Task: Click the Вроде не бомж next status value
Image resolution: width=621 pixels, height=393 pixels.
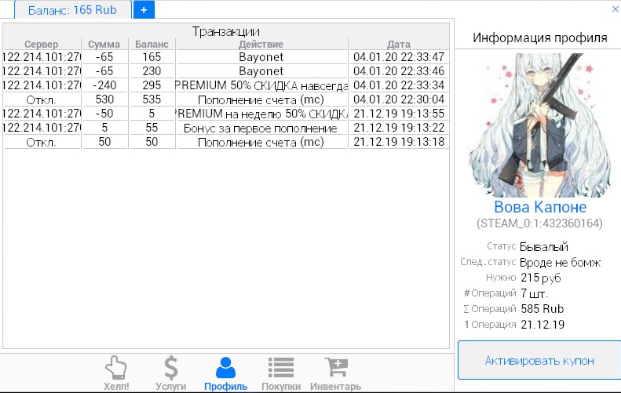Action: tap(560, 263)
